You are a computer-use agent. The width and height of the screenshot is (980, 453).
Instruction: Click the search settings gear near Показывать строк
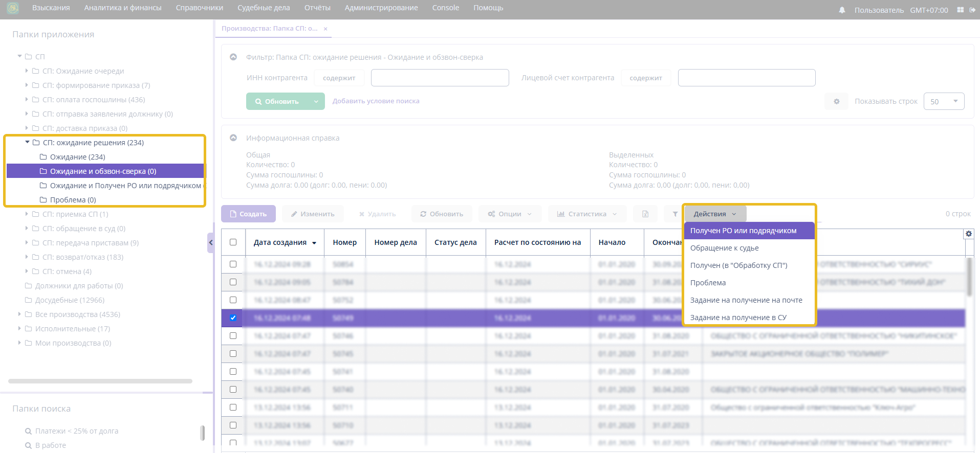(836, 101)
